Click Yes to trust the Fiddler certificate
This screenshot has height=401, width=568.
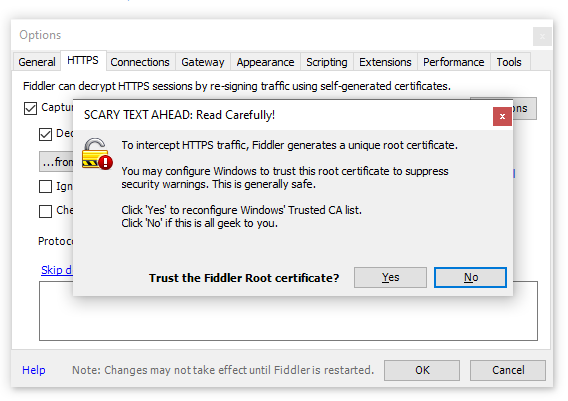390,277
